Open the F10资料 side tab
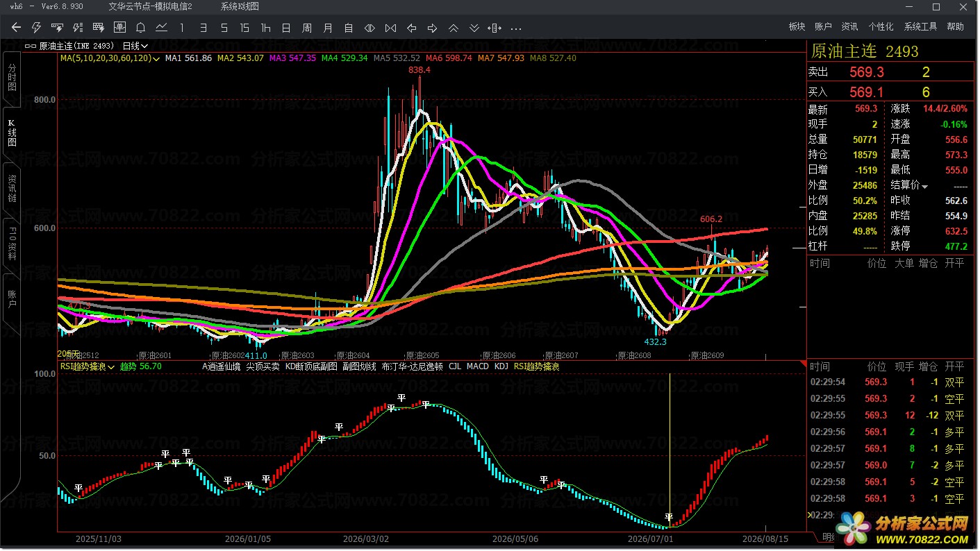 pos(12,244)
